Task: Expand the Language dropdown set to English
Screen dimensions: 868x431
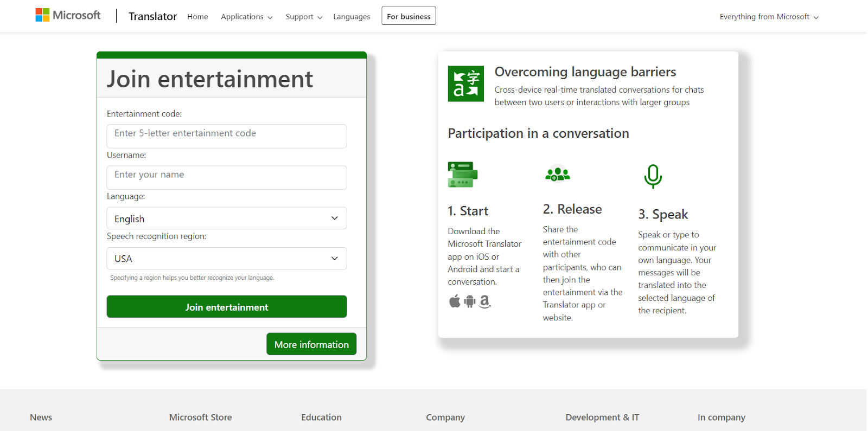Action: (227, 218)
